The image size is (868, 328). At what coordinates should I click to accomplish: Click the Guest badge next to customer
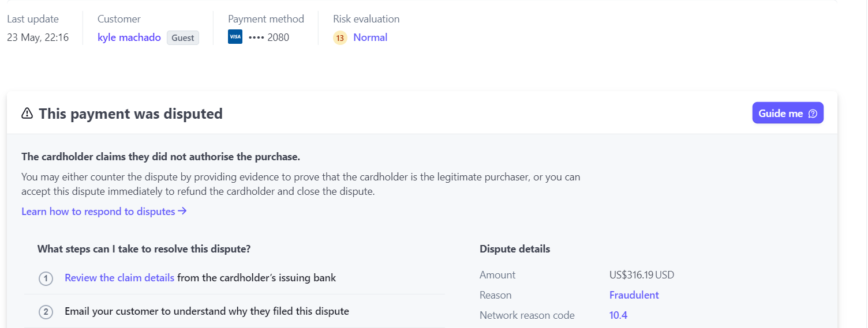(183, 38)
